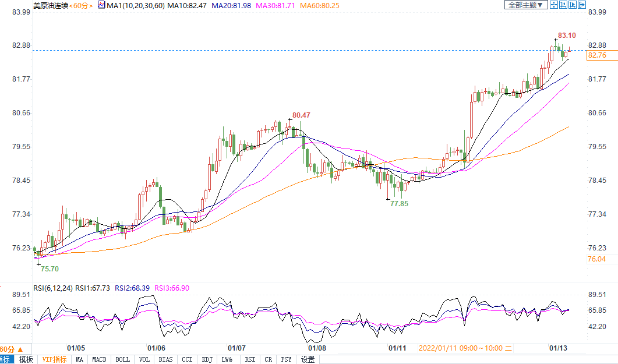618x364 pixels.
Task: Click the 01/11 date marker on timeline
Action: pos(397,348)
